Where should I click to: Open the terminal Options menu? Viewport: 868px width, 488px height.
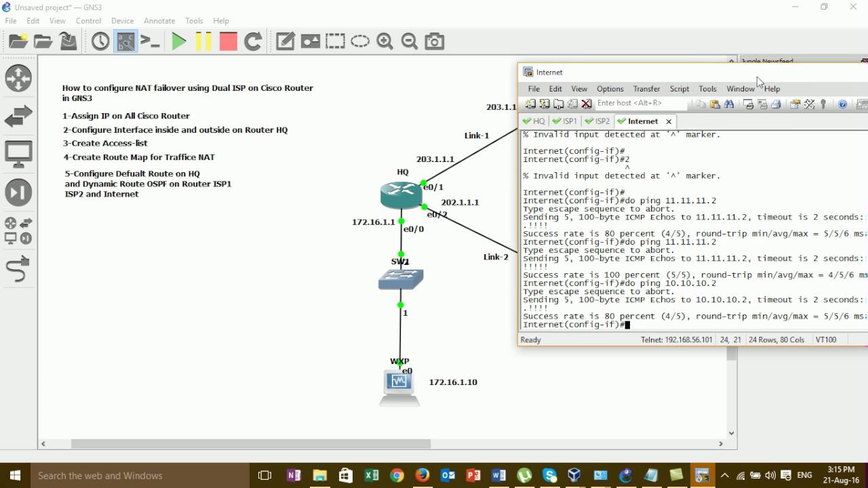point(610,89)
